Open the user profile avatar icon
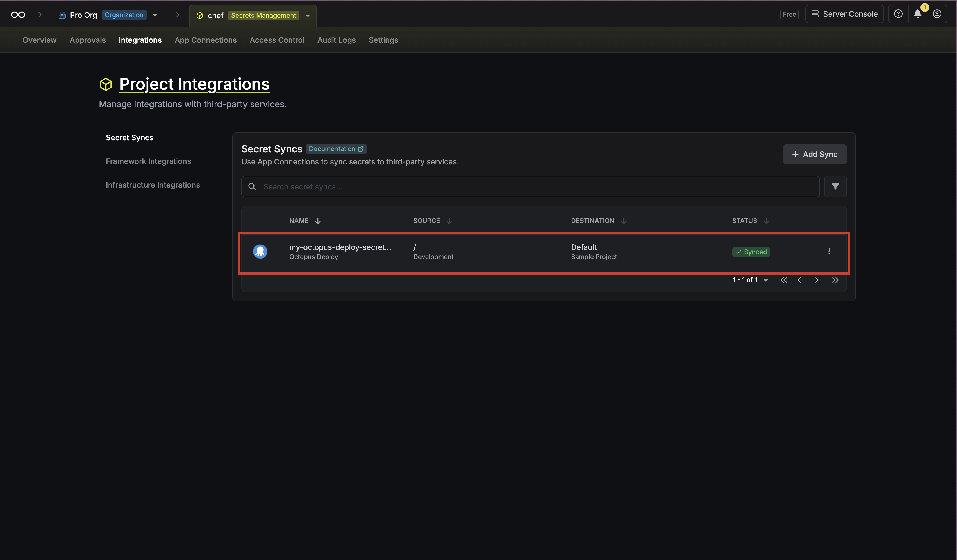 [x=937, y=14]
